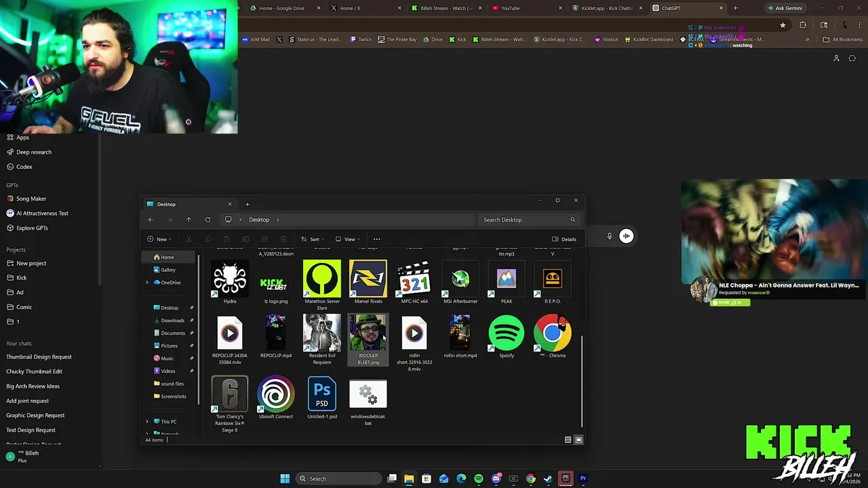Image resolution: width=868 pixels, height=488 pixels.
Task: Open the Explorer See more ellipsis menu
Action: (376, 239)
